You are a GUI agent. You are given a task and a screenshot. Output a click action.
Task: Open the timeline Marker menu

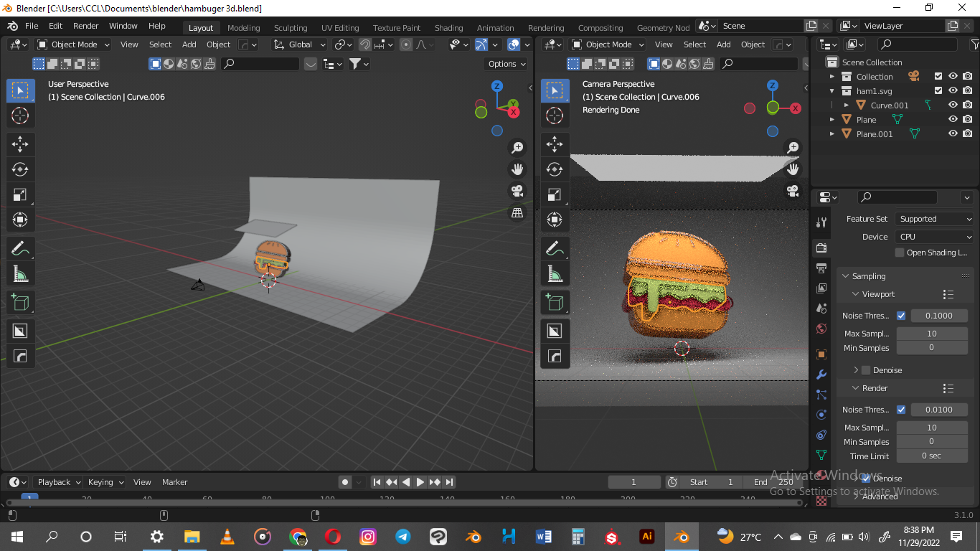174,482
